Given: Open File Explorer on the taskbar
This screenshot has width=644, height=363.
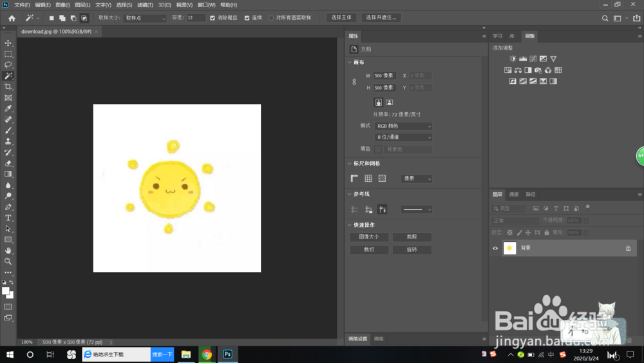Looking at the screenshot, I should [x=186, y=355].
